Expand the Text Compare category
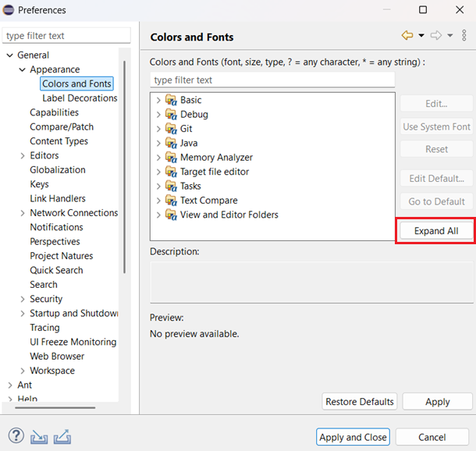Viewport: 476px width, 451px height. (158, 201)
